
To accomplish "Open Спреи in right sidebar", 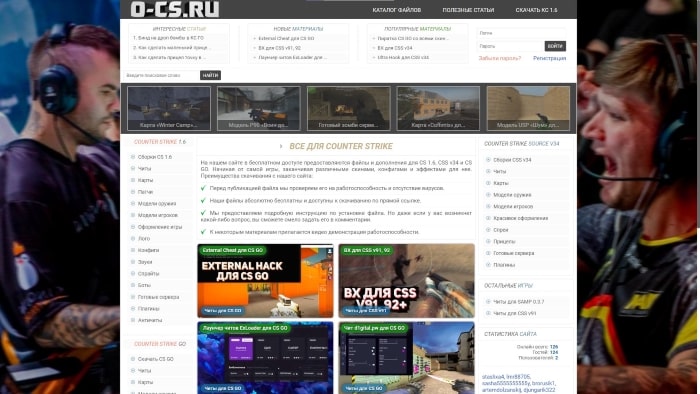I will point(500,230).
